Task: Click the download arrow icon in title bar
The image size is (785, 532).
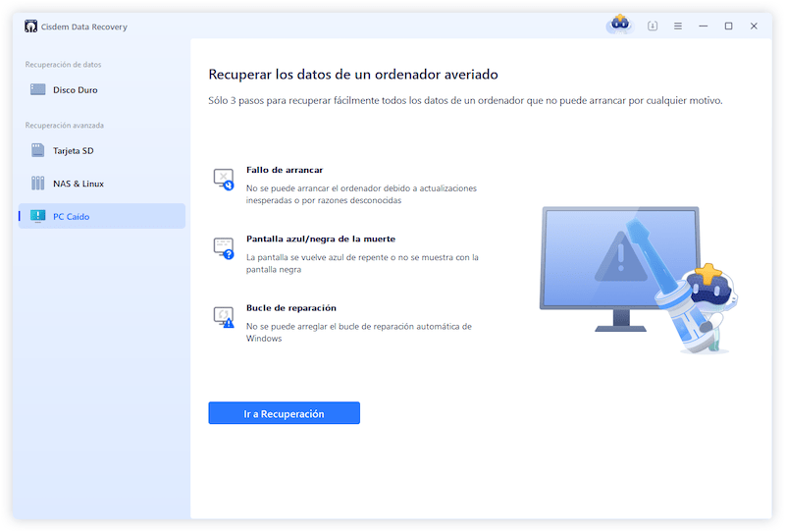Action: click(653, 27)
